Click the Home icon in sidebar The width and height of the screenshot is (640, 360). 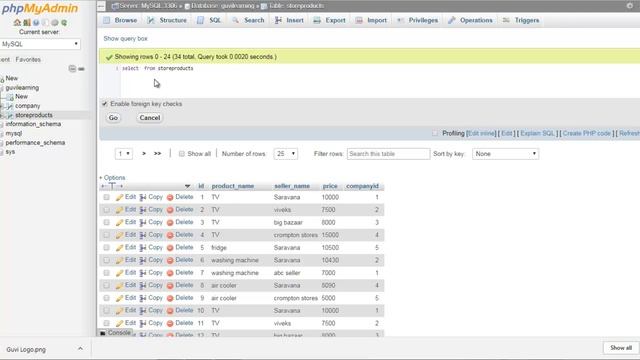17,22
